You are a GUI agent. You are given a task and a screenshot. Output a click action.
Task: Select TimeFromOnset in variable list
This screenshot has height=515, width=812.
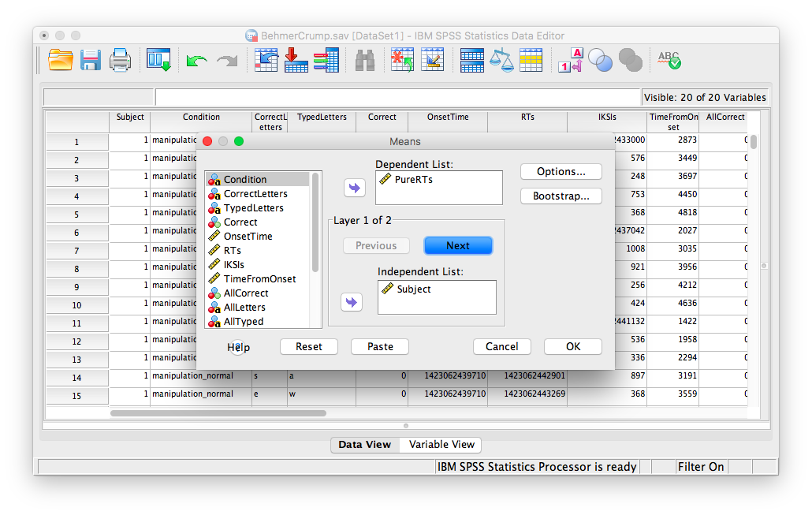coord(258,278)
